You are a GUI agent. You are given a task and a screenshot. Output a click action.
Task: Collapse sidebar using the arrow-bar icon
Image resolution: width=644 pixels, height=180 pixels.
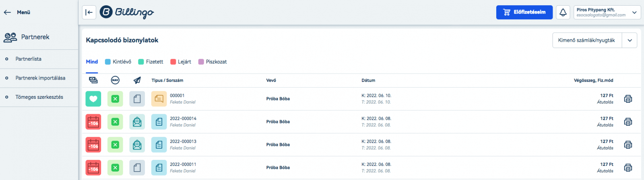pyautogui.click(x=89, y=12)
